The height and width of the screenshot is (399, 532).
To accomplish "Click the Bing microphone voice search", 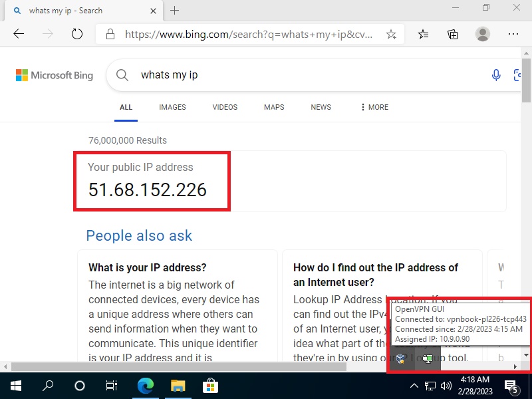I will pos(496,75).
